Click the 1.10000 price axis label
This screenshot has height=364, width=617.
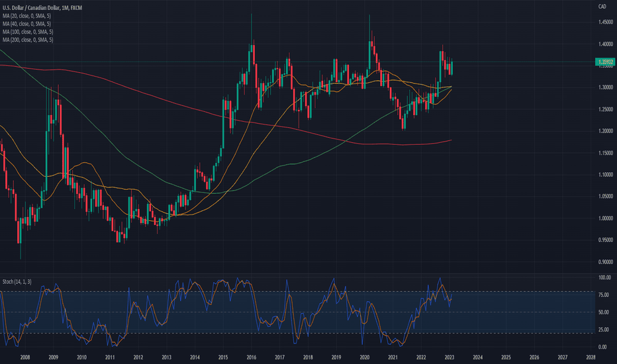tap(606, 175)
